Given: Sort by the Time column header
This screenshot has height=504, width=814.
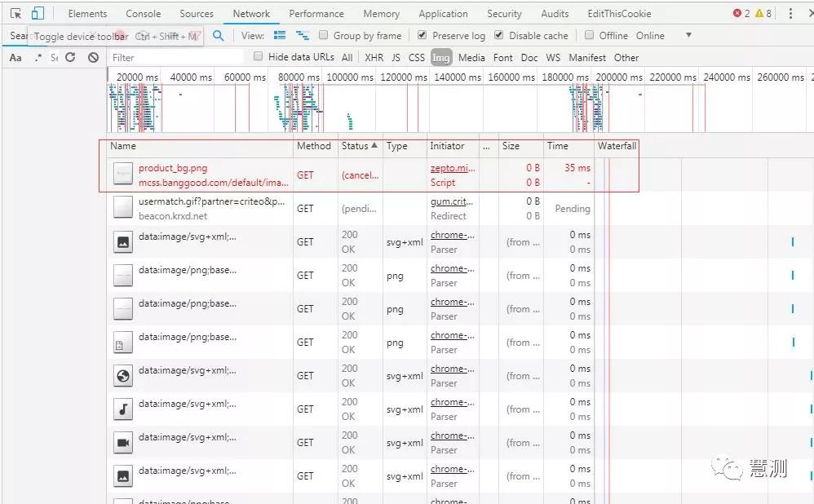Looking at the screenshot, I should (568, 146).
